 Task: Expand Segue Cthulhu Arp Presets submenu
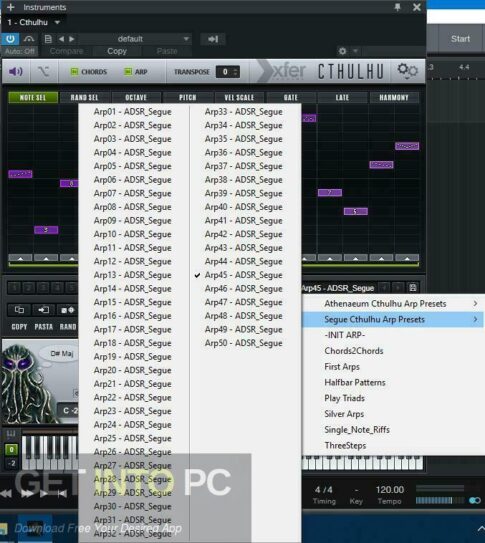tap(393, 319)
